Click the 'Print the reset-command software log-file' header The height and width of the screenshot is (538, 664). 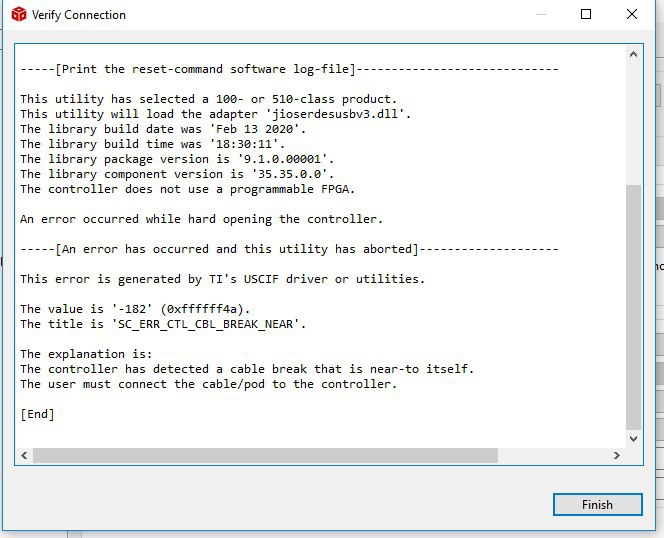pyautogui.click(x=205, y=69)
